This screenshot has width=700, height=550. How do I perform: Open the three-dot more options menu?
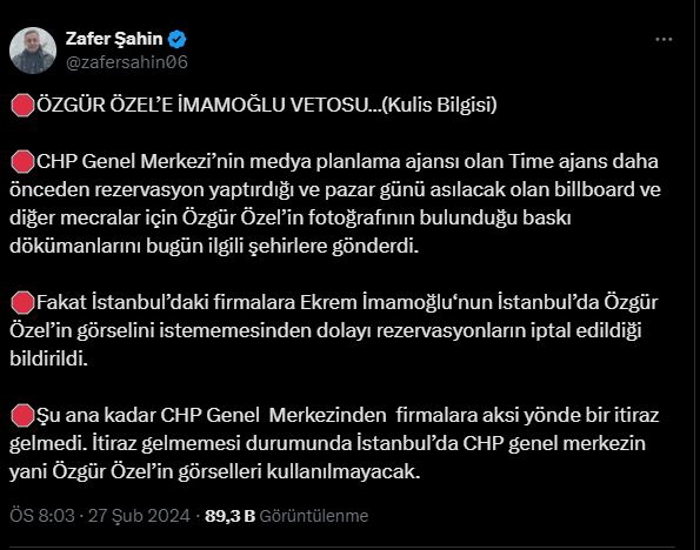[663, 40]
